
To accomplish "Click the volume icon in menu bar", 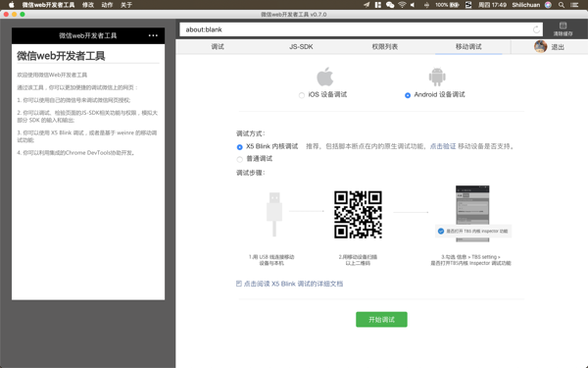I will (x=413, y=5).
